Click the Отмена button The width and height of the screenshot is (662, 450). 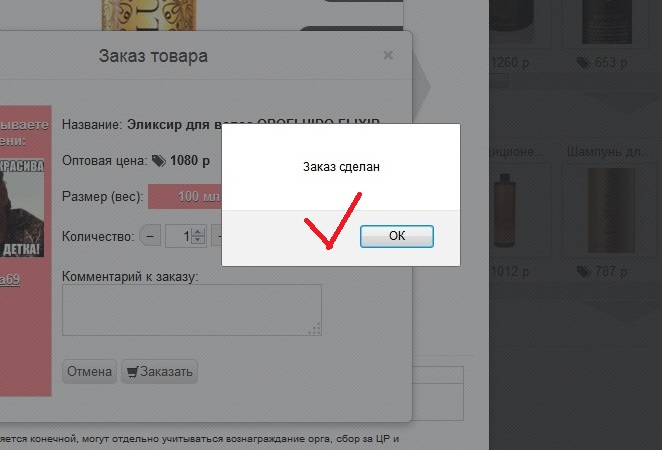pyautogui.click(x=90, y=371)
